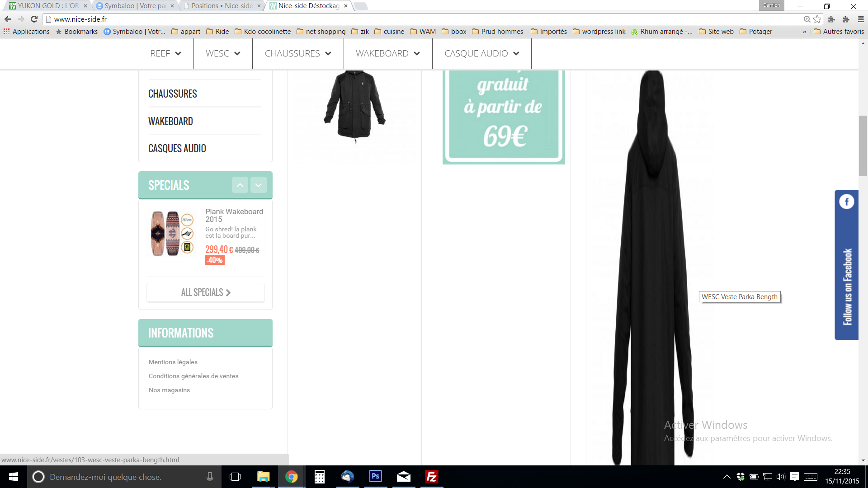This screenshot has height=488, width=868.
Task: Open the Bookmarks item in bookmarks bar
Action: [77, 32]
